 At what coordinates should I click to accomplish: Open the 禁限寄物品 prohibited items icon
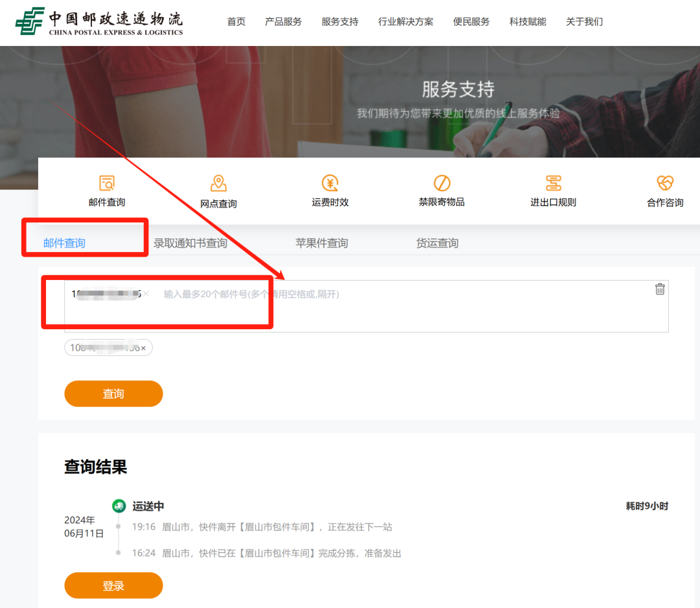pos(441,183)
